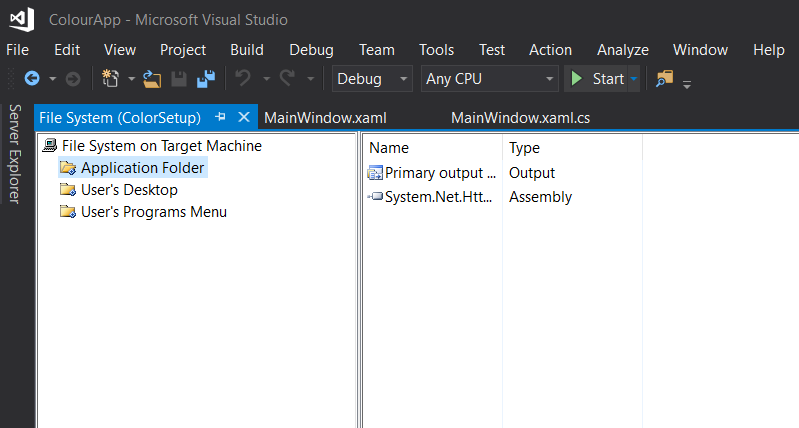The height and width of the screenshot is (428, 799).
Task: Open the Any CPU platform dropdown
Action: tap(490, 78)
